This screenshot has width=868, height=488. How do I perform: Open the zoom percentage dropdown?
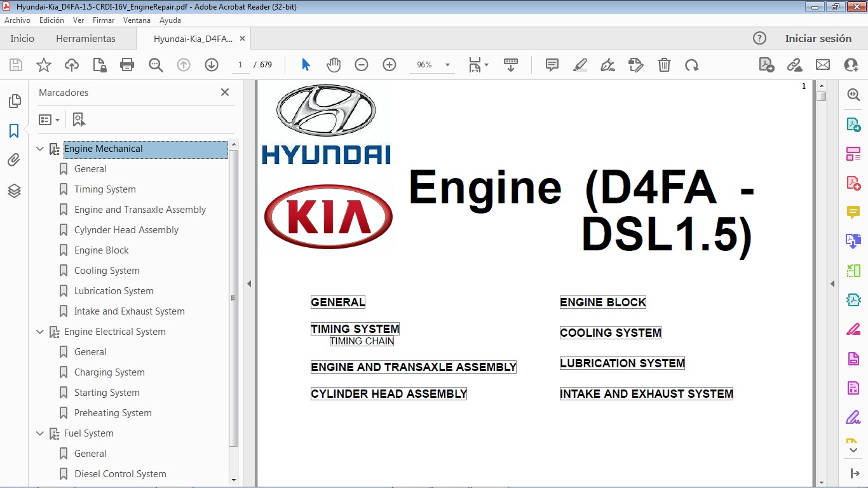point(448,64)
